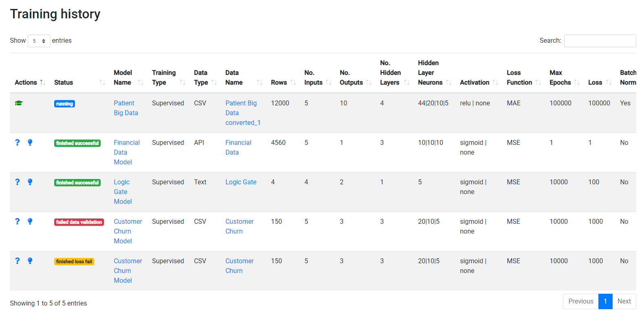Go to page 1 in pagination

605,301
